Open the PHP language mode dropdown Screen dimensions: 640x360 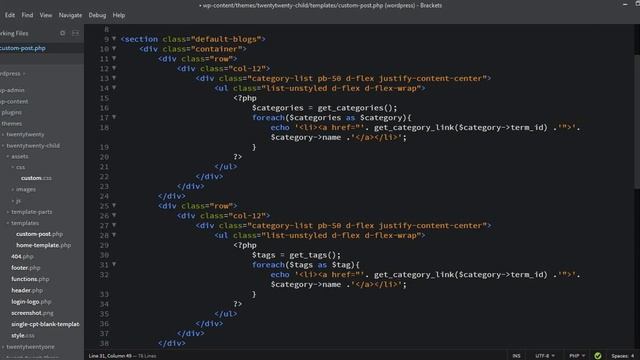577,356
